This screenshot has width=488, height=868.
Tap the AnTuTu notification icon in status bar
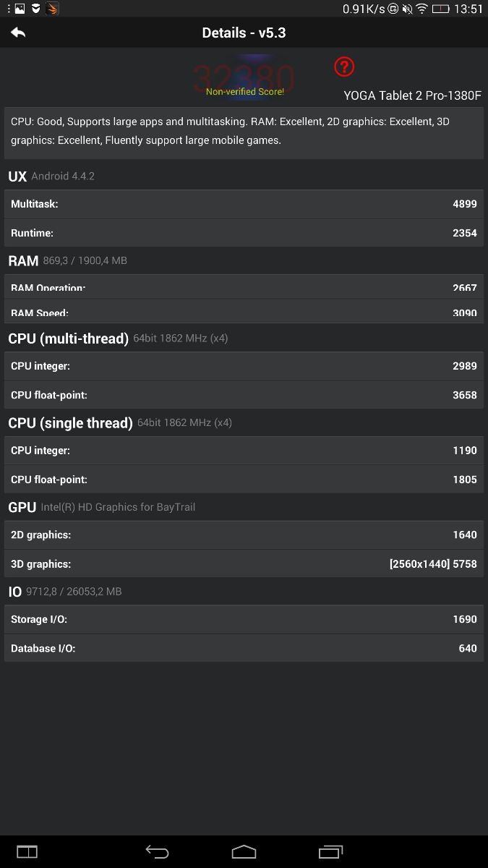(x=51, y=9)
